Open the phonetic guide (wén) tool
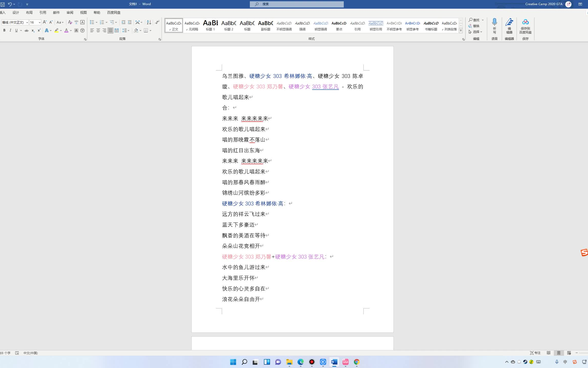This screenshot has width=588, height=368. point(76,22)
